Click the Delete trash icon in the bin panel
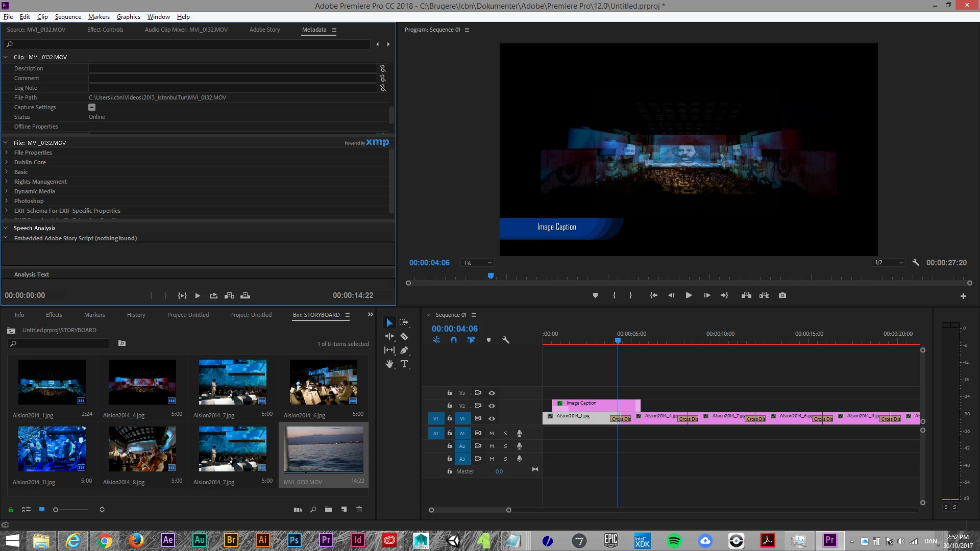The width and height of the screenshot is (980, 551). coord(359,509)
